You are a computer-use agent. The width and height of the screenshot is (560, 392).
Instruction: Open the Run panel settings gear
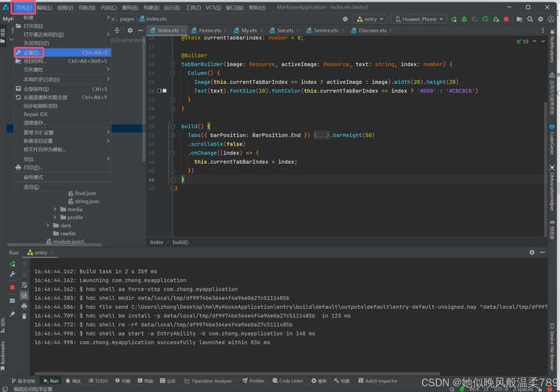532,252
